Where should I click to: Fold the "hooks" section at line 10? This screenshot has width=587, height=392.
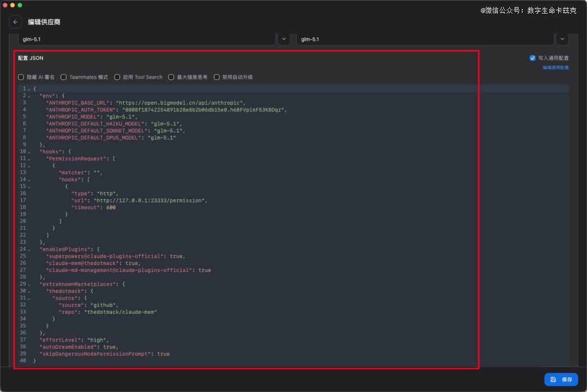click(29, 151)
